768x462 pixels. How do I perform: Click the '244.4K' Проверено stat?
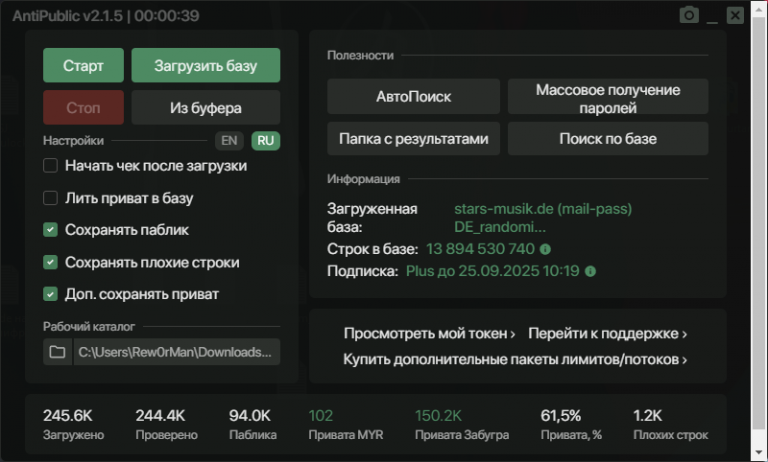coord(160,415)
